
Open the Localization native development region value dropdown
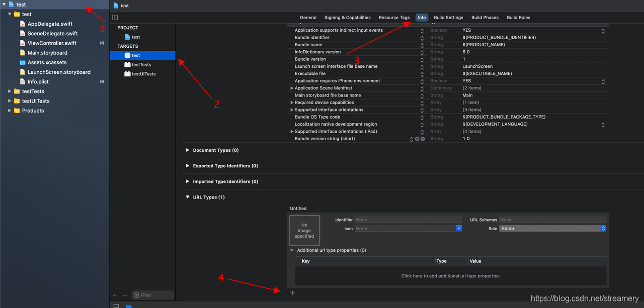pyautogui.click(x=603, y=124)
